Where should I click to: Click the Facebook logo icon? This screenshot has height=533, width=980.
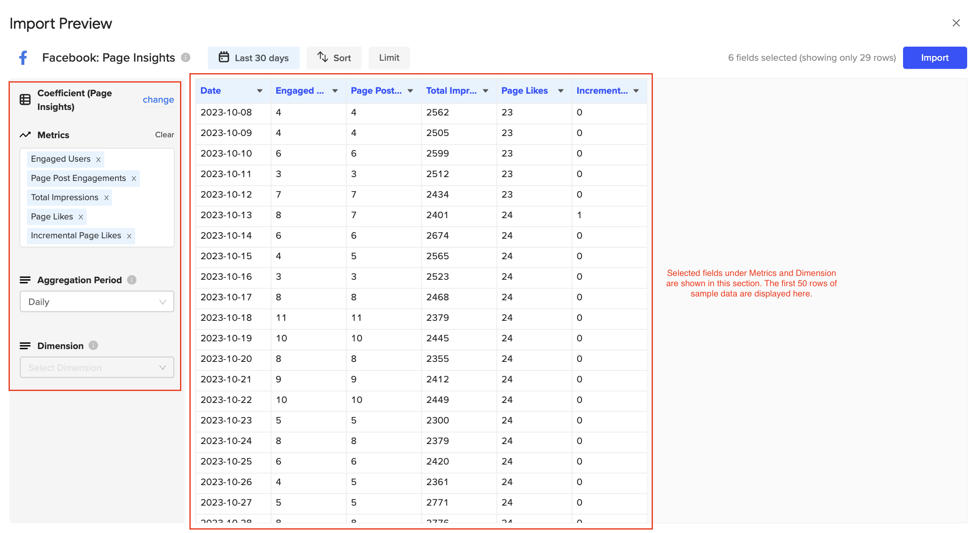tap(23, 57)
